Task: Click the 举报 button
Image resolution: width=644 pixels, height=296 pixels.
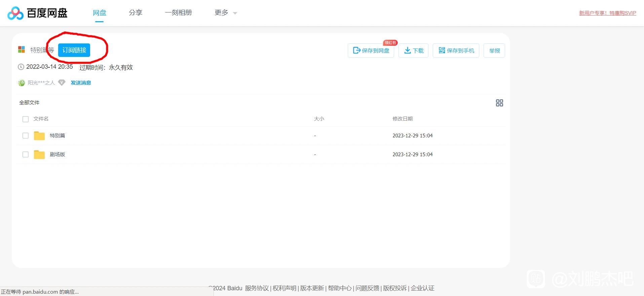Action: (494, 51)
